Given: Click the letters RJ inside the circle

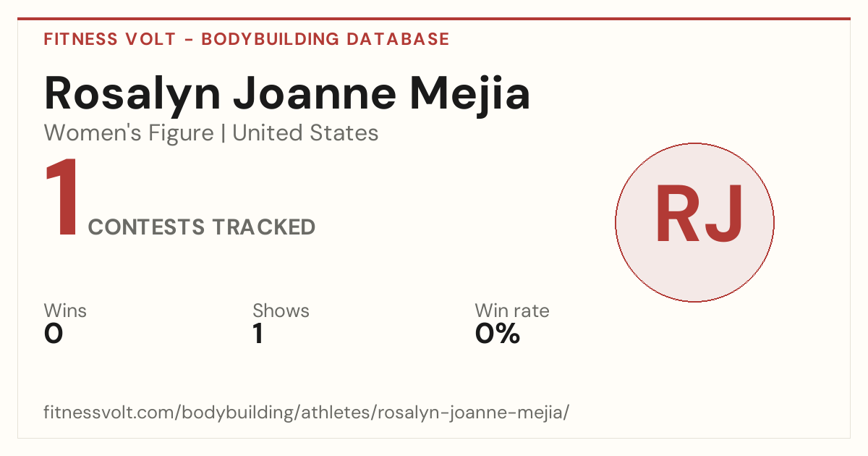Looking at the screenshot, I should tap(699, 215).
